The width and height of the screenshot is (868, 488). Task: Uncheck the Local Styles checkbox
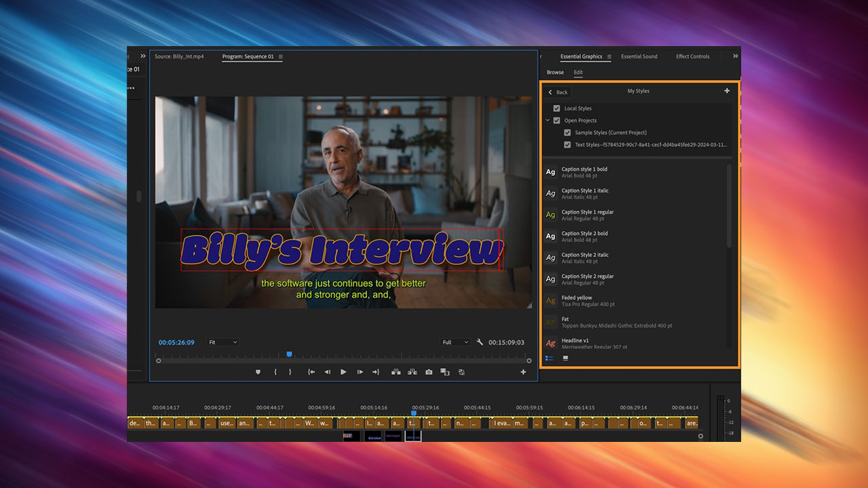557,108
